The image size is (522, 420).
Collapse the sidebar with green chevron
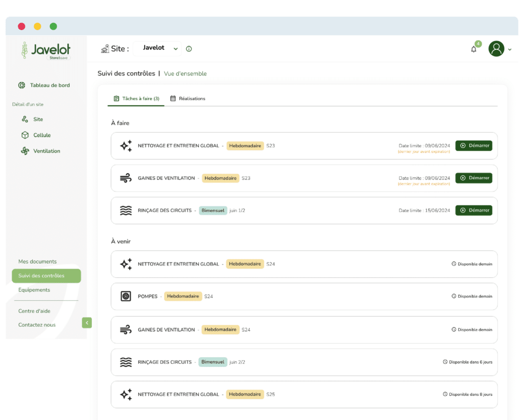pyautogui.click(x=87, y=323)
